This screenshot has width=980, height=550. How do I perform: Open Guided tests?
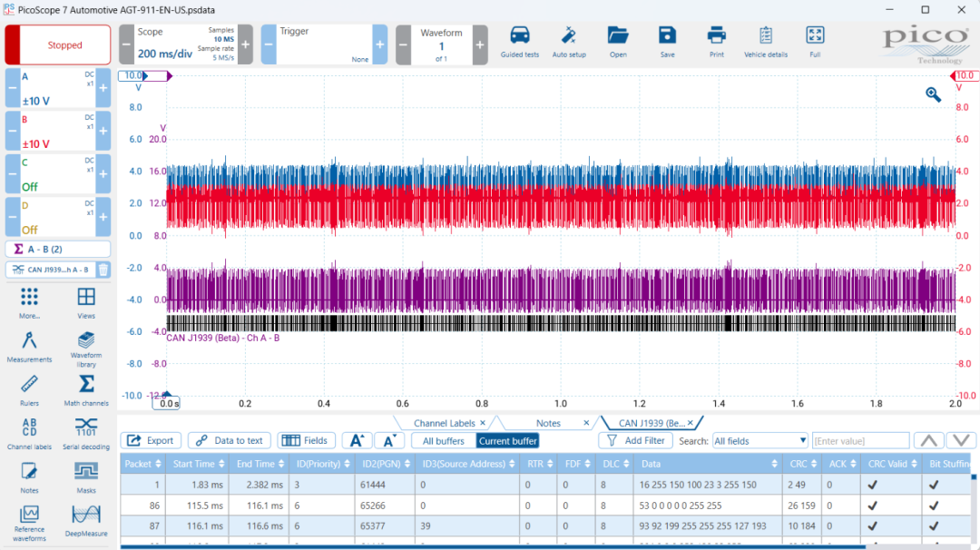(519, 43)
